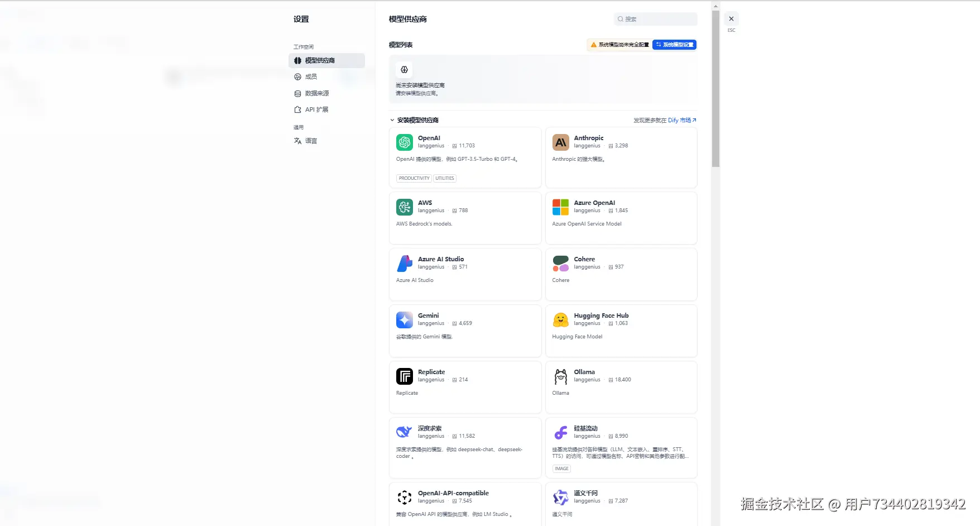Open 语言 settings tab
This screenshot has height=526, width=980.
[x=326, y=141]
